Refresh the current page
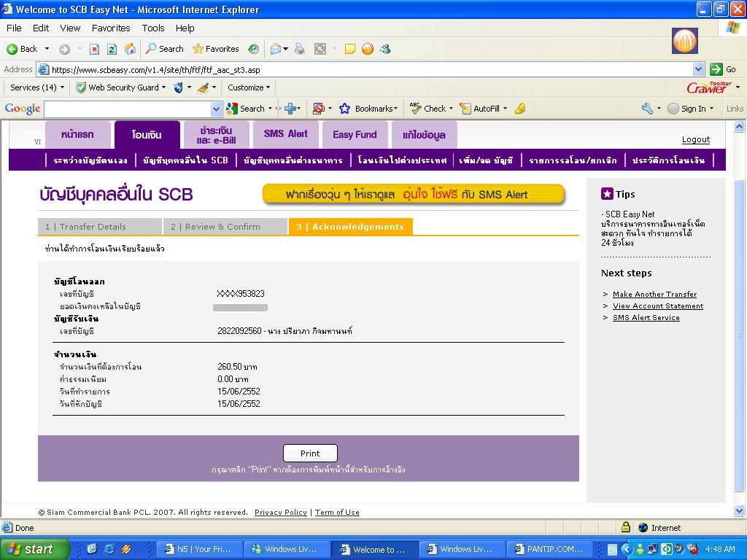 coord(112,49)
